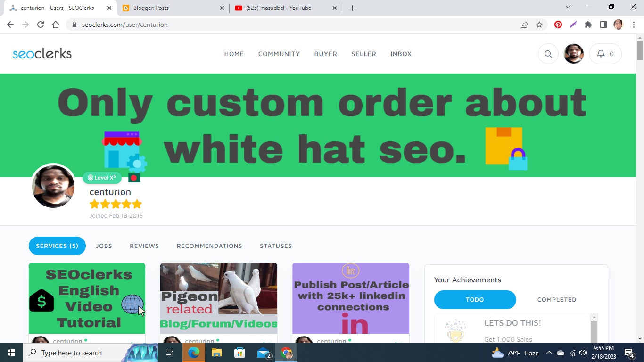Open SEOclerks English Video Tutorial service
The width and height of the screenshot is (644, 362).
[87, 298]
